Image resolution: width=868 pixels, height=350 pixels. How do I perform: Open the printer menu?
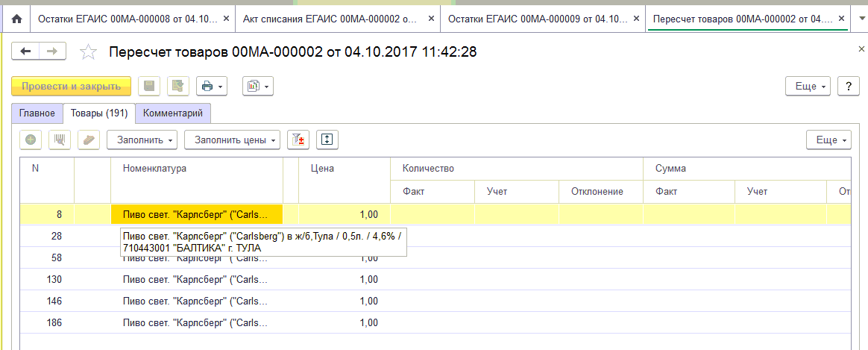(x=212, y=86)
